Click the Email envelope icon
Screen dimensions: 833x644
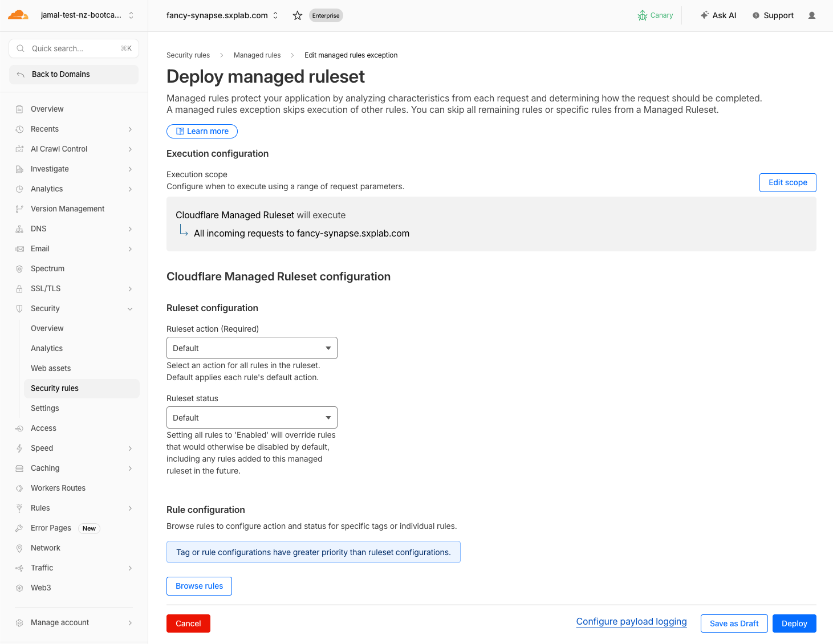pyautogui.click(x=19, y=248)
